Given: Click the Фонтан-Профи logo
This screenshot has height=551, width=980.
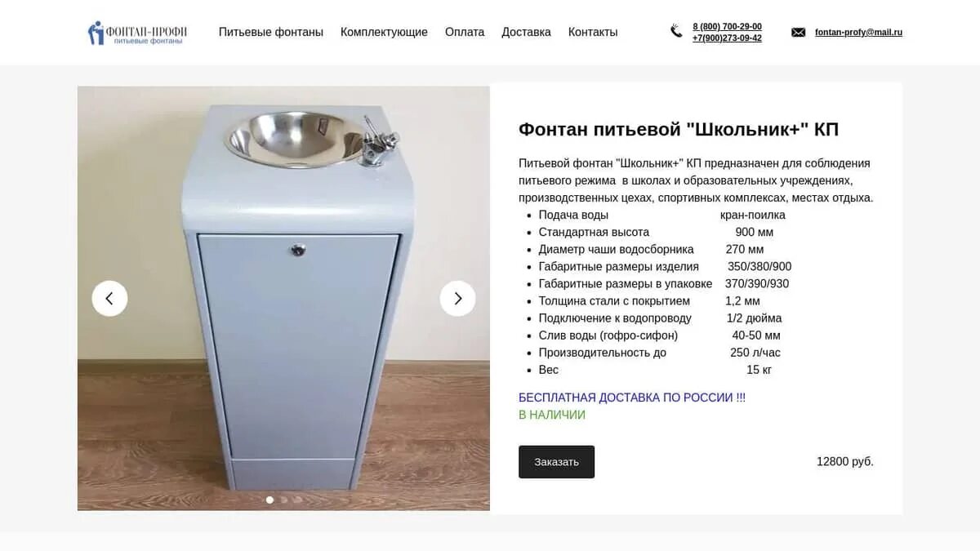Looking at the screenshot, I should [137, 33].
